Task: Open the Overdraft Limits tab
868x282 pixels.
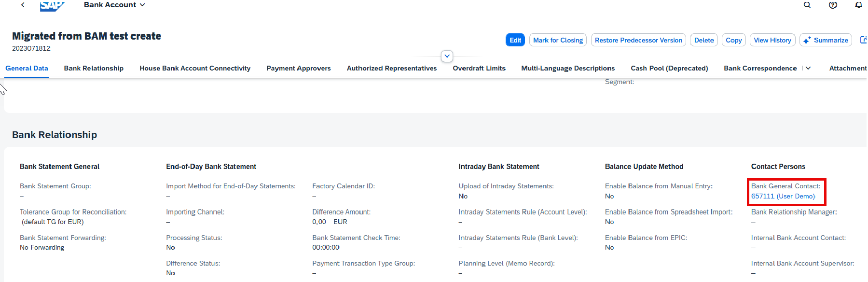Action: pos(479,68)
